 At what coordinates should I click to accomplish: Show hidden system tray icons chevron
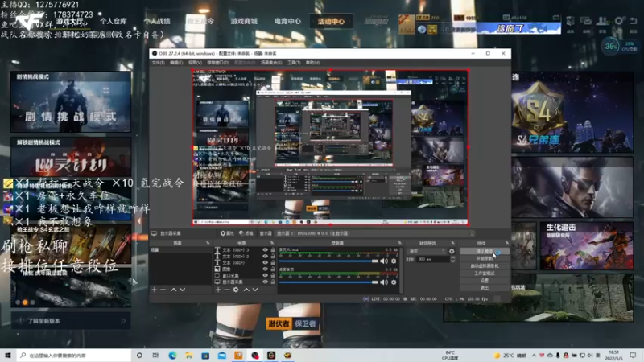pos(534,355)
